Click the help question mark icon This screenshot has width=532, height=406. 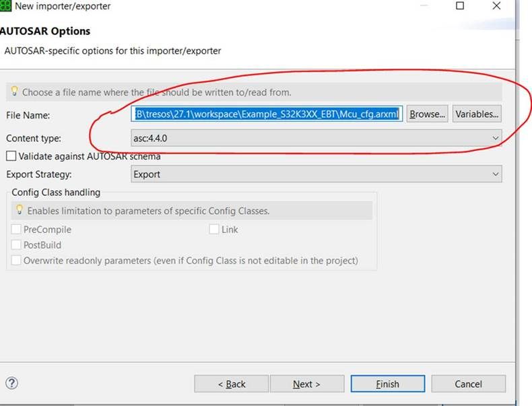11,383
